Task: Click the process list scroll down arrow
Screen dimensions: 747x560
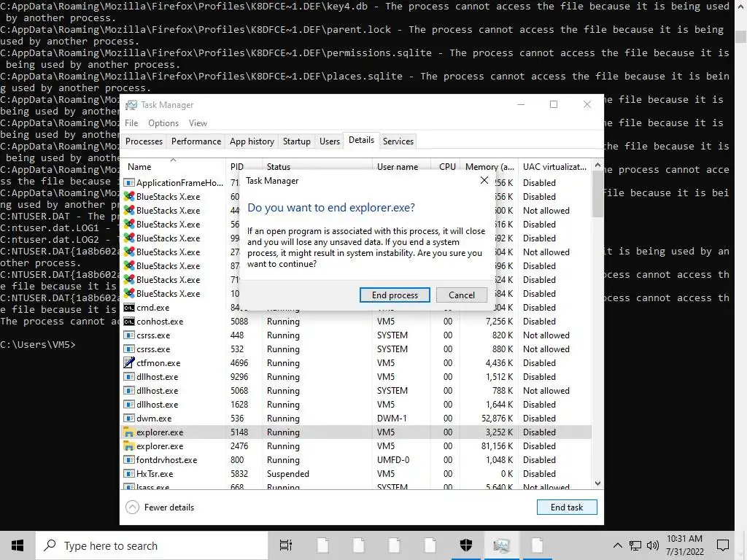Action: [597, 483]
